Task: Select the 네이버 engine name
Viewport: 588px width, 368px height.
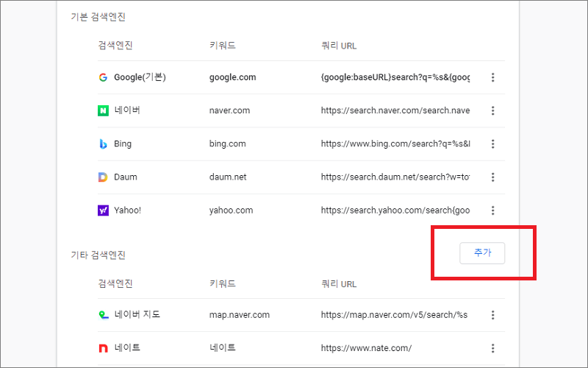Action: pyautogui.click(x=127, y=110)
